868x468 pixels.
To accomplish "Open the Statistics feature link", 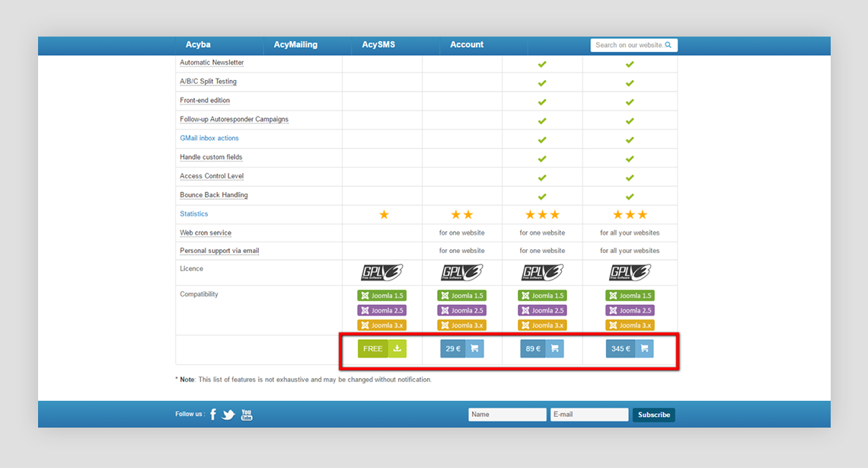I will (x=194, y=214).
